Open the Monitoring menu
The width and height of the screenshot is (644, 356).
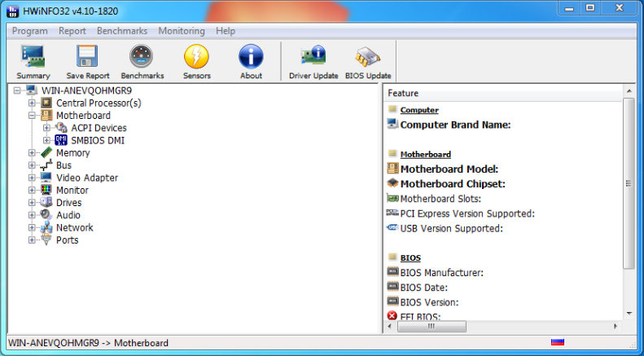pos(182,31)
